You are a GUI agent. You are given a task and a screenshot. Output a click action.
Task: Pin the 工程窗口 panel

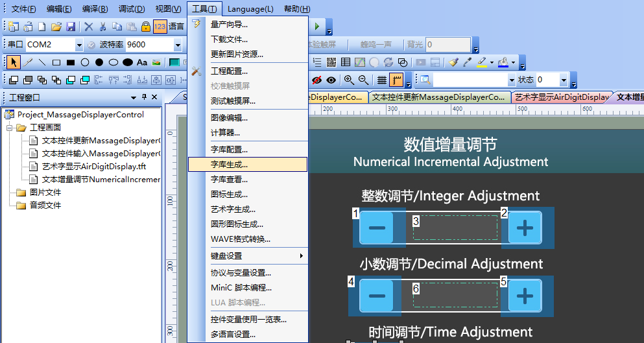[144, 97]
